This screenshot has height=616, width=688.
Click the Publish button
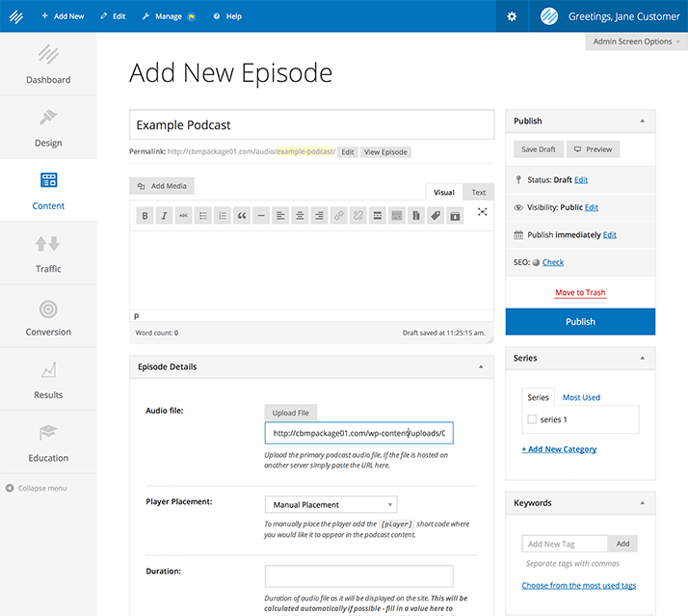(x=580, y=322)
